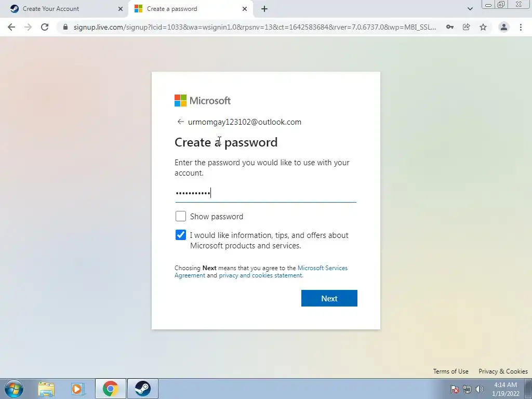Screen dimensions: 532x399
Task: Enable the Show password checkbox
Action: 180,216
